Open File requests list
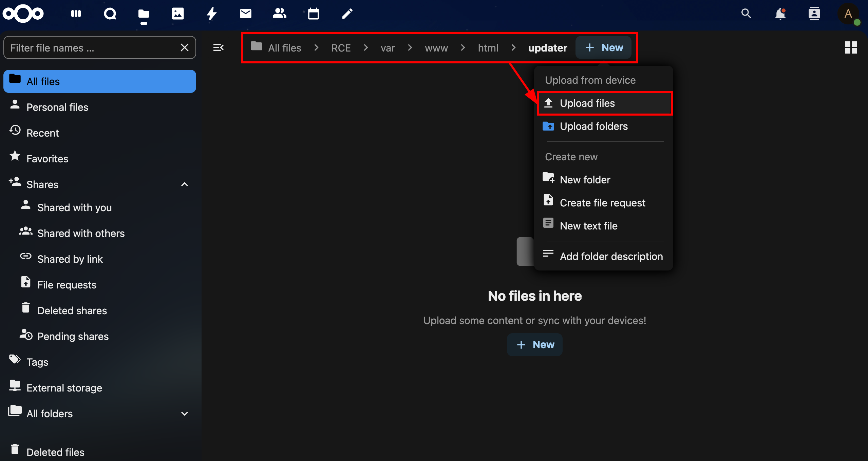Screen dimensions: 868x461 click(x=105, y=285)
